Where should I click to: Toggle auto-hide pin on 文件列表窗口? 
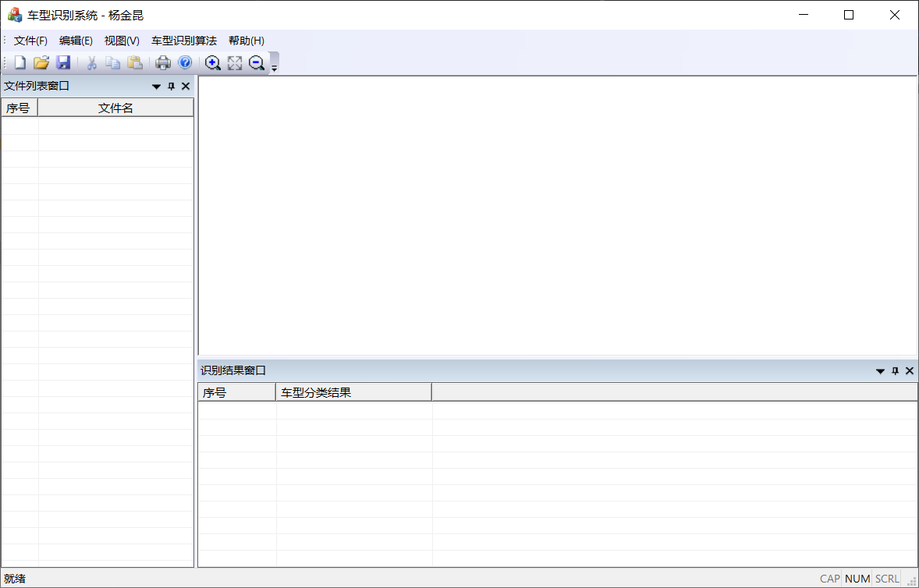(171, 87)
